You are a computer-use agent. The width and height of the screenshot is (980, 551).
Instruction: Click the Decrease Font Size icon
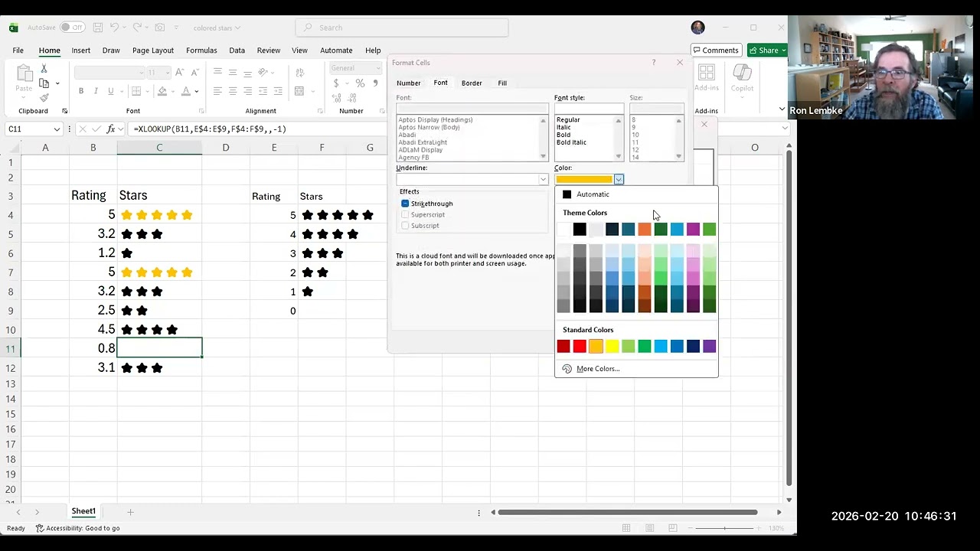(x=195, y=72)
